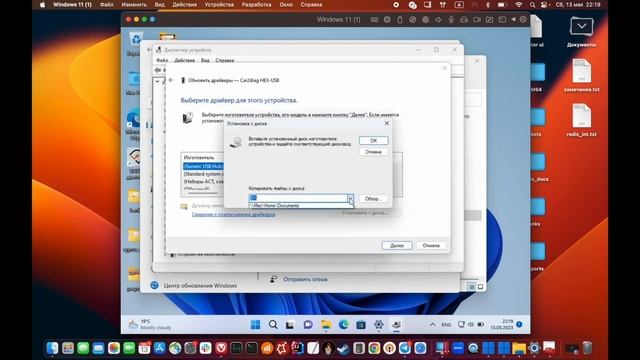Click the Parallels sound speaker icon
This screenshot has width=640, height=360.
438,20
